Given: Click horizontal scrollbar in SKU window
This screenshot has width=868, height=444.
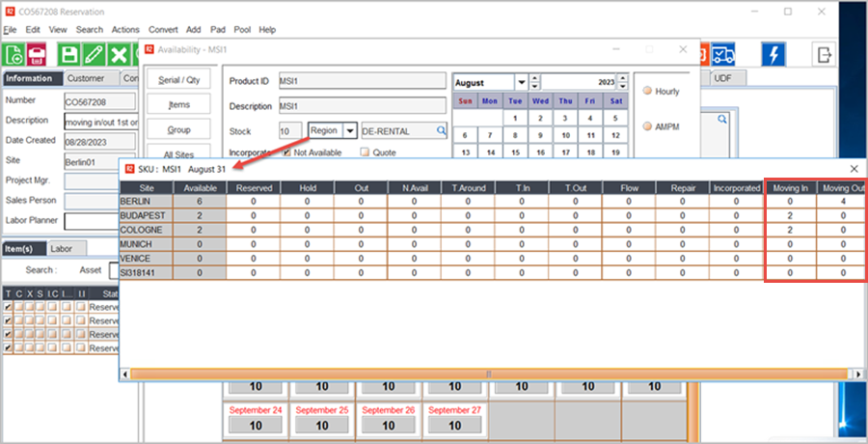Looking at the screenshot, I should [492, 374].
